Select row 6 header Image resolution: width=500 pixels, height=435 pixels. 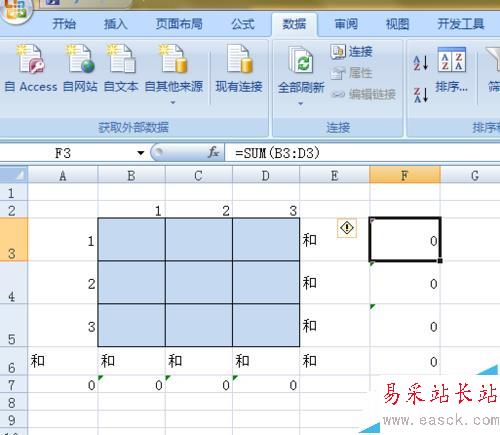pos(13,361)
